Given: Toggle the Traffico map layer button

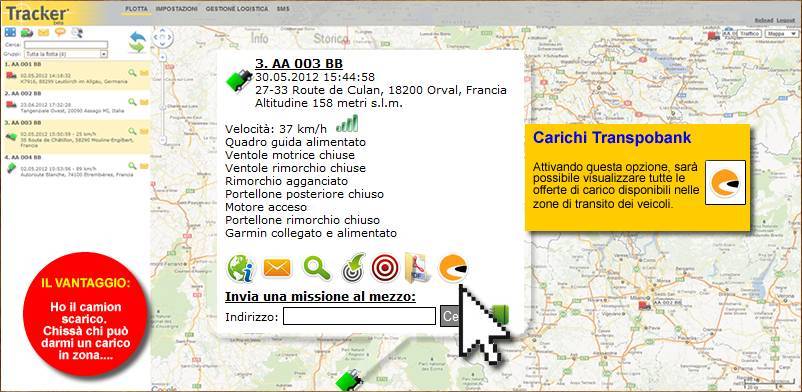Looking at the screenshot, I should pyautogui.click(x=749, y=33).
